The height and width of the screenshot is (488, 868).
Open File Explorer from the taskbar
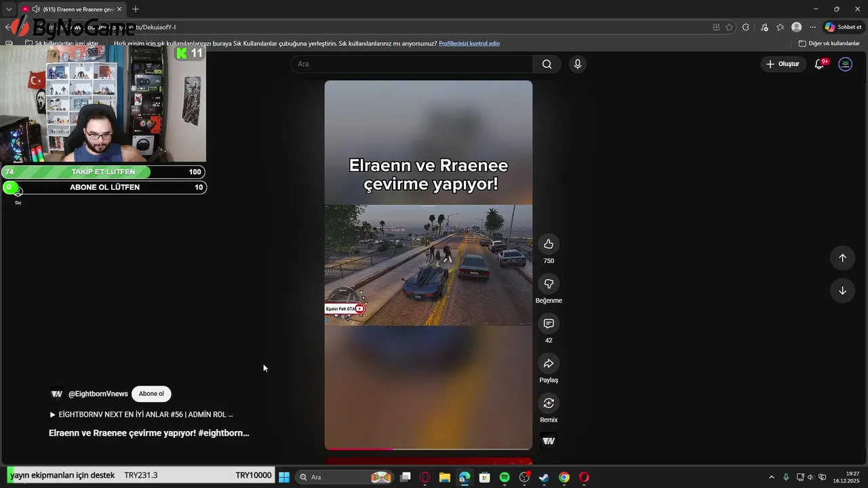[x=445, y=477]
